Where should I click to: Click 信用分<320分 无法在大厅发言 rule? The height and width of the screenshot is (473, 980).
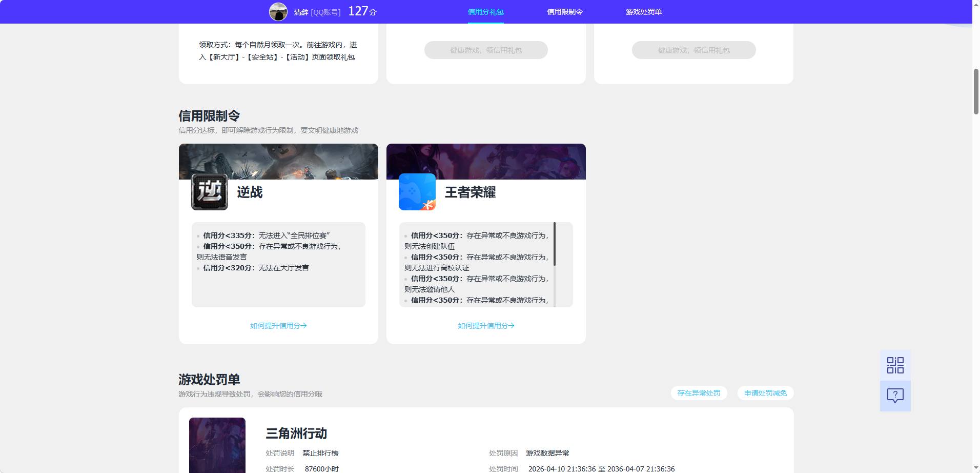click(256, 268)
